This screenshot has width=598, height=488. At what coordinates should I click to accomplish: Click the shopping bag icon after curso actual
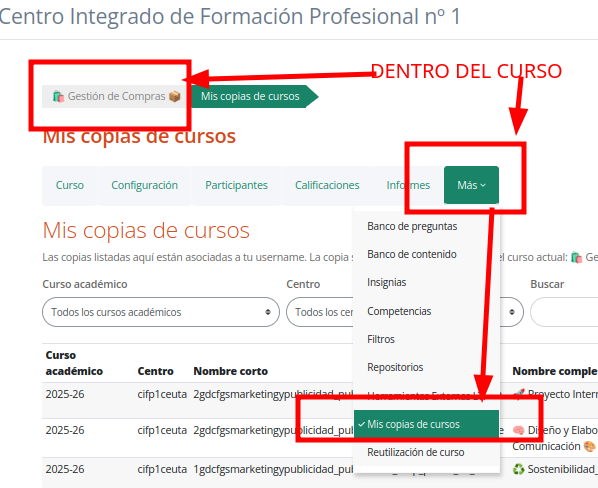(576, 258)
